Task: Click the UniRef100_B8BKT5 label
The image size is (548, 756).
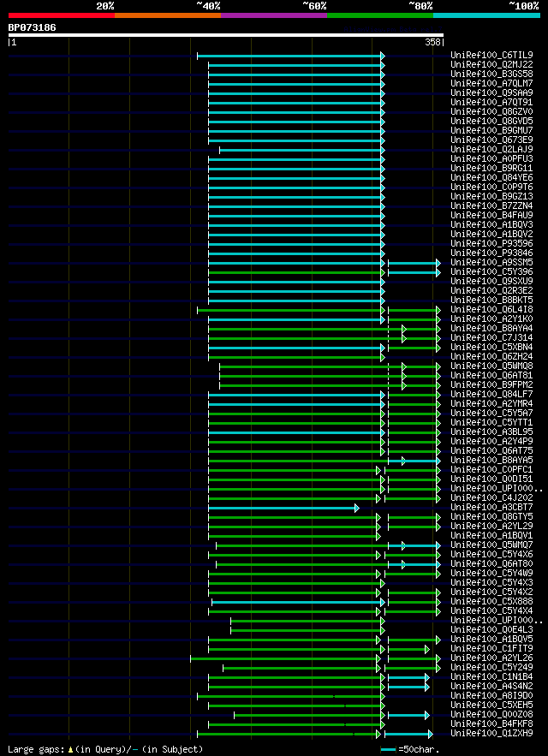Action: tap(491, 301)
